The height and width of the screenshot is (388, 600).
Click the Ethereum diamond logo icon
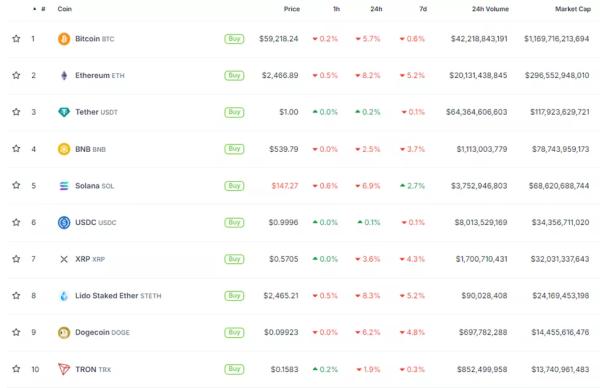point(64,75)
